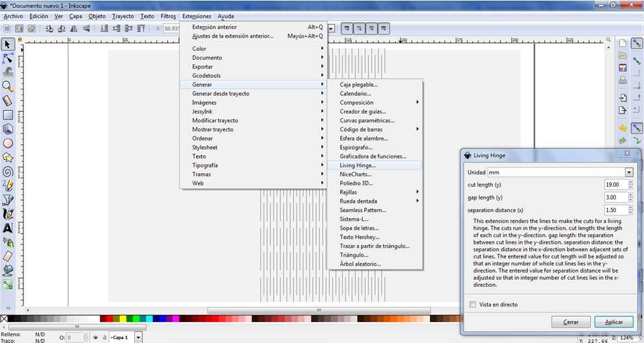
Task: Select the Selector arrow tool
Action: point(8,44)
